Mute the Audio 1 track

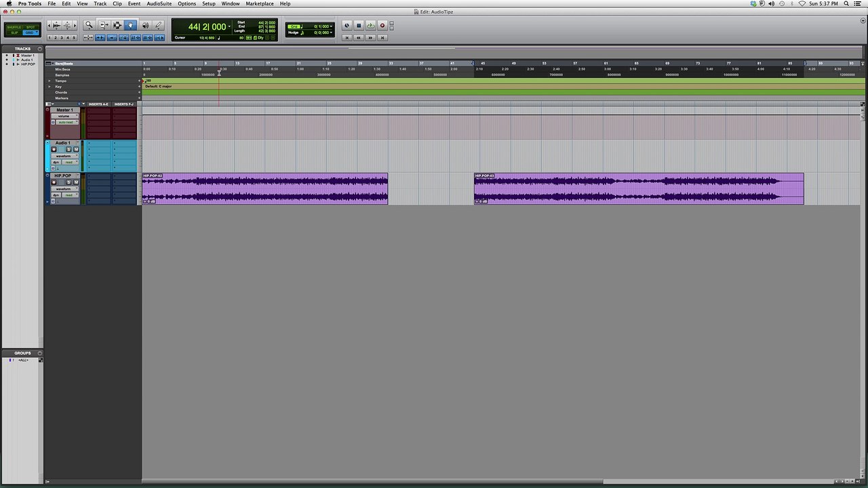coord(76,149)
